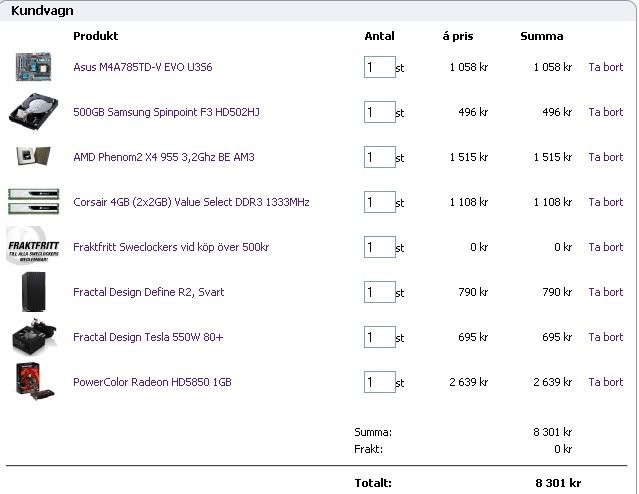Image resolution: width=639 pixels, height=494 pixels.
Task: Open Asus M4A785TD-V EVO U3S6 product link
Action: pyautogui.click(x=142, y=67)
